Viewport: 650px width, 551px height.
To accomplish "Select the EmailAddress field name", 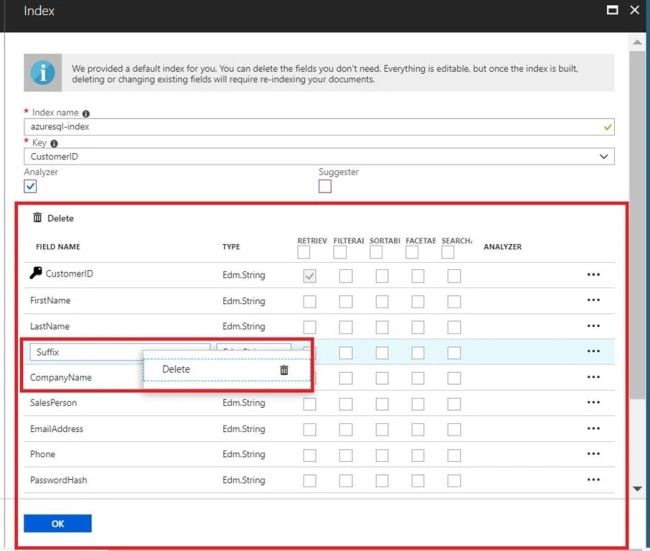I will tap(57, 429).
